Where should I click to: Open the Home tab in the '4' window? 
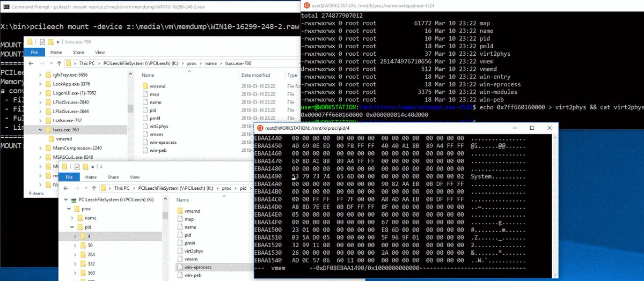92,178
